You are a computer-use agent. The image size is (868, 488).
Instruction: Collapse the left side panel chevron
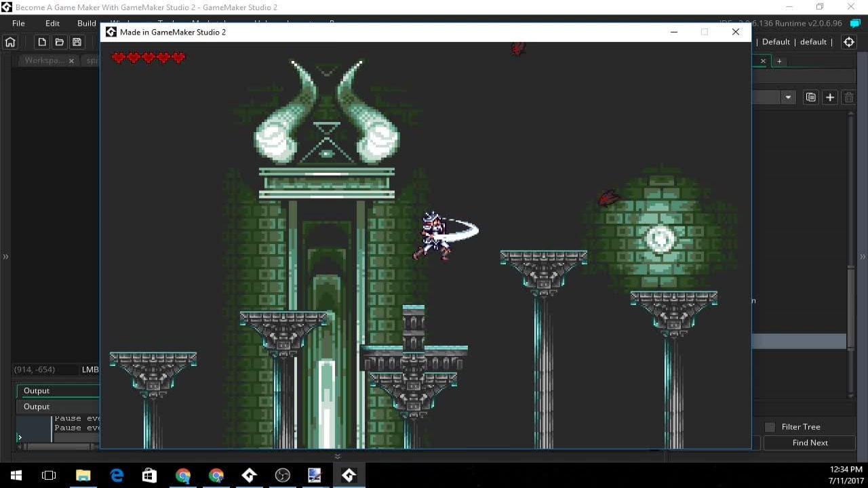click(5, 257)
